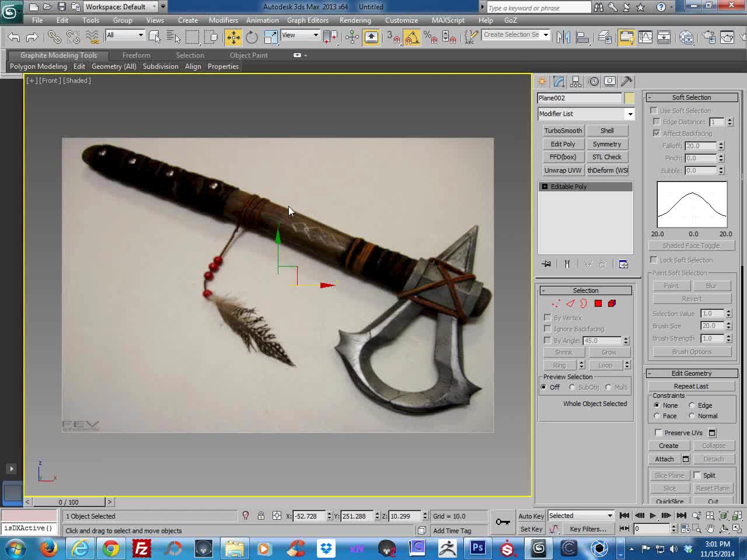Click the TurboSmooth modifier button

coord(563,131)
